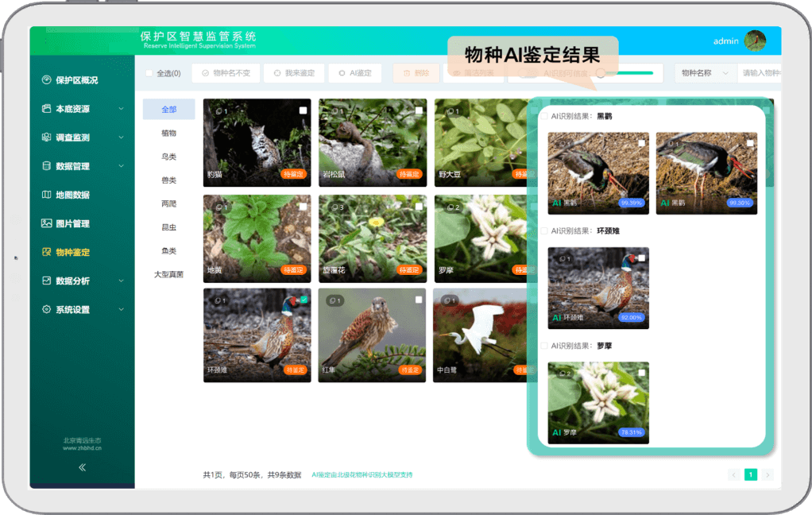Click the 92.00% confidence badge
This screenshot has height=515, width=812.
tap(632, 318)
